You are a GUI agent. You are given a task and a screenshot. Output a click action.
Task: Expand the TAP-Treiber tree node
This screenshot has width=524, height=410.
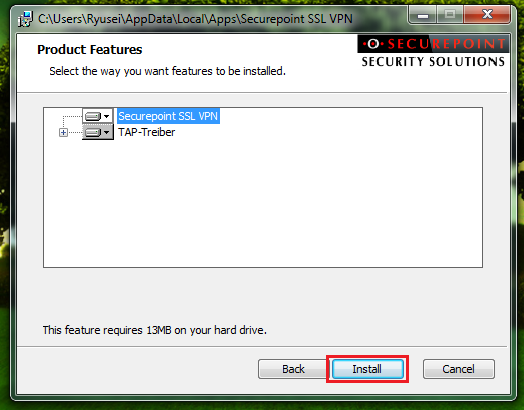coord(63,133)
